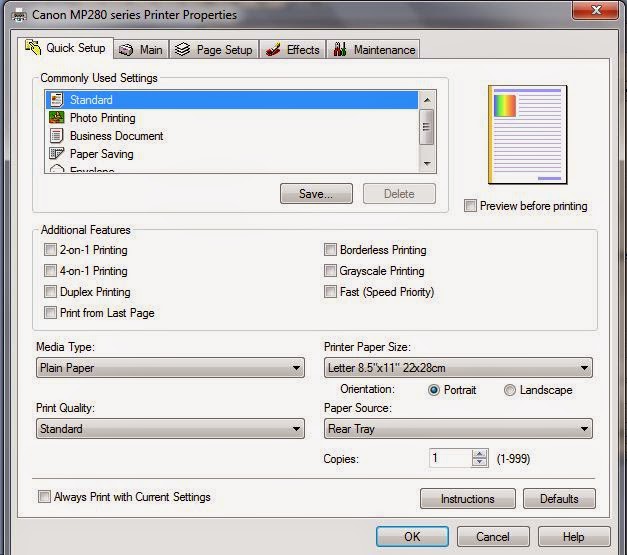Enable Borderless Printing checkbox
This screenshot has height=555, width=627.
tap(330, 250)
